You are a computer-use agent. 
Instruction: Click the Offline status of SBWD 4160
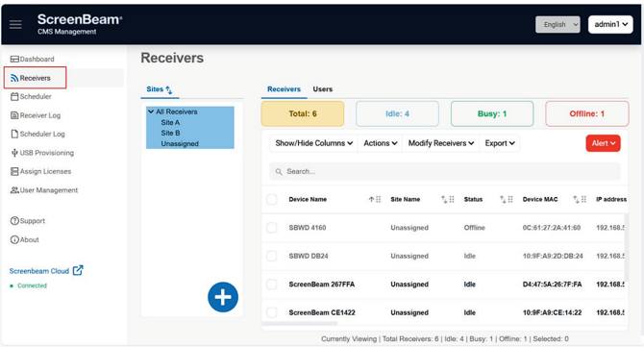[x=475, y=228]
